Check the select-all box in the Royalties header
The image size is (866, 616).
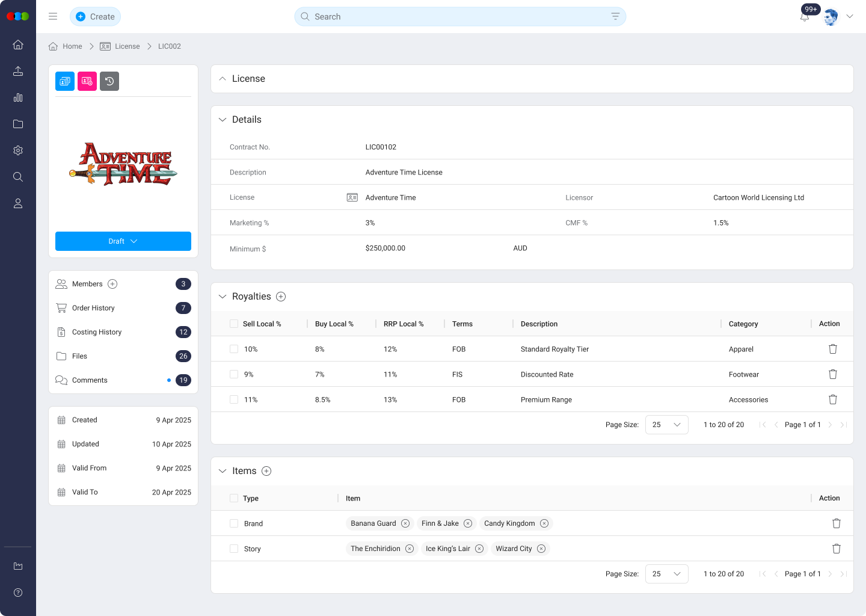pyautogui.click(x=233, y=323)
